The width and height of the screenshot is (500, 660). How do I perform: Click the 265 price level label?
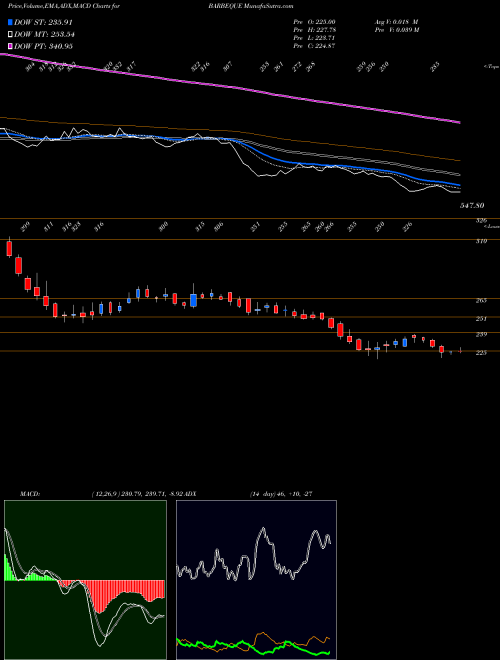click(481, 300)
